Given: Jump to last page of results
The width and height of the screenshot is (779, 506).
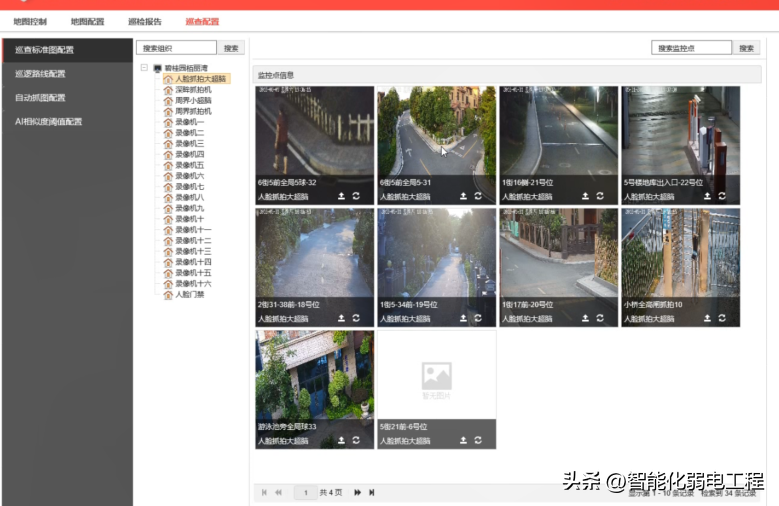Looking at the screenshot, I should point(372,492).
